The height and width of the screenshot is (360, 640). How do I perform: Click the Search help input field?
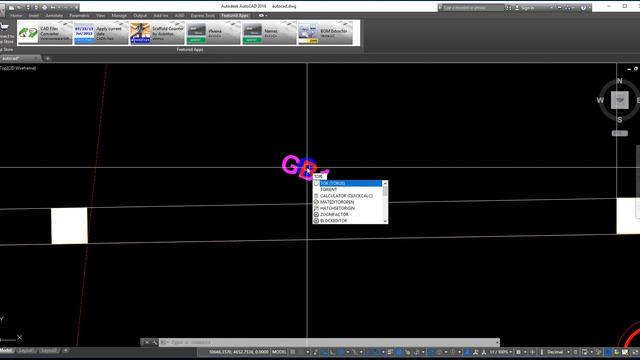473,8
